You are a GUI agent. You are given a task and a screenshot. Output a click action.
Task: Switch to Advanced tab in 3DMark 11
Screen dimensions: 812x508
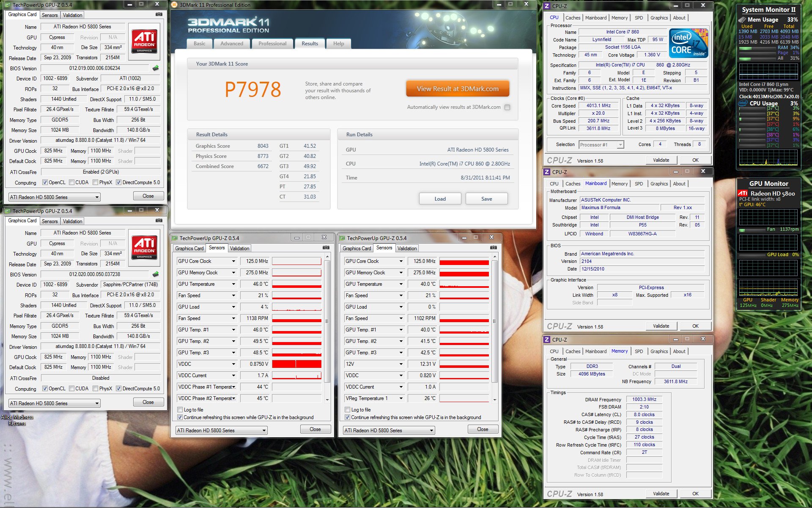[232, 44]
